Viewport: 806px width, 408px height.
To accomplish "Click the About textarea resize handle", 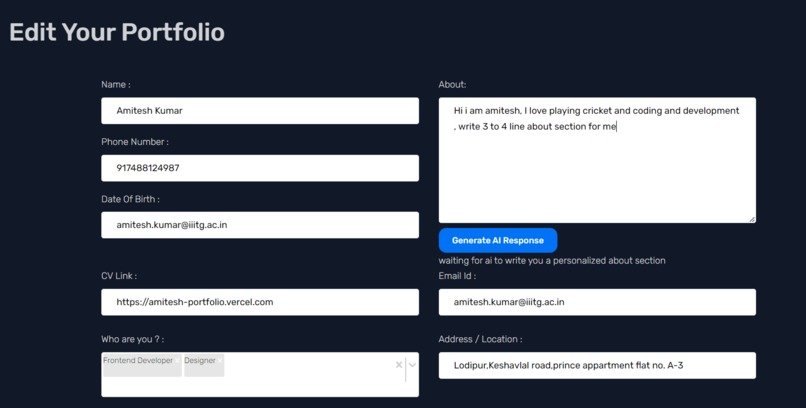I will click(x=752, y=219).
